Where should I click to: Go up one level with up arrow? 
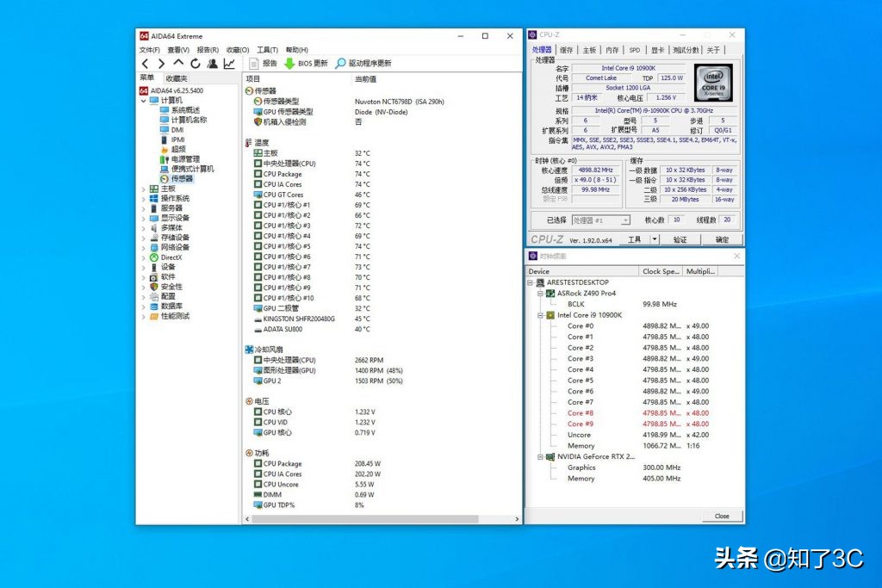(178, 64)
